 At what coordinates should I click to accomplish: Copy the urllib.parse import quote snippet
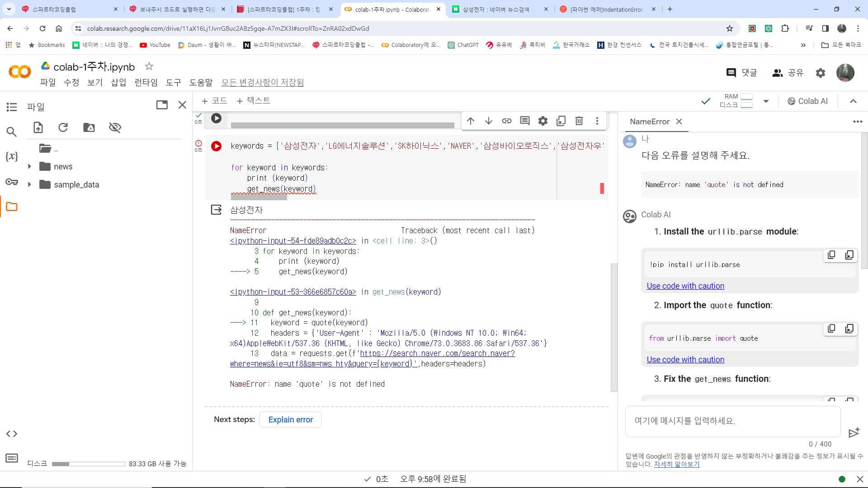coord(831,328)
